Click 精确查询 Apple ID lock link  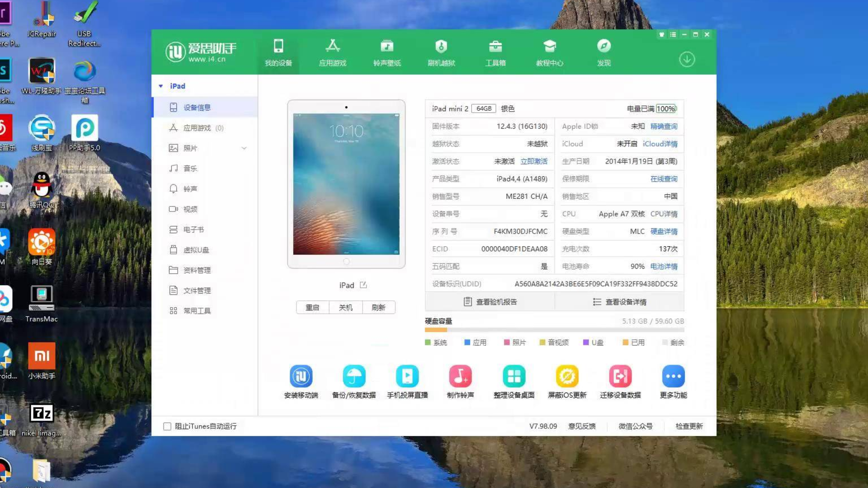tap(664, 127)
